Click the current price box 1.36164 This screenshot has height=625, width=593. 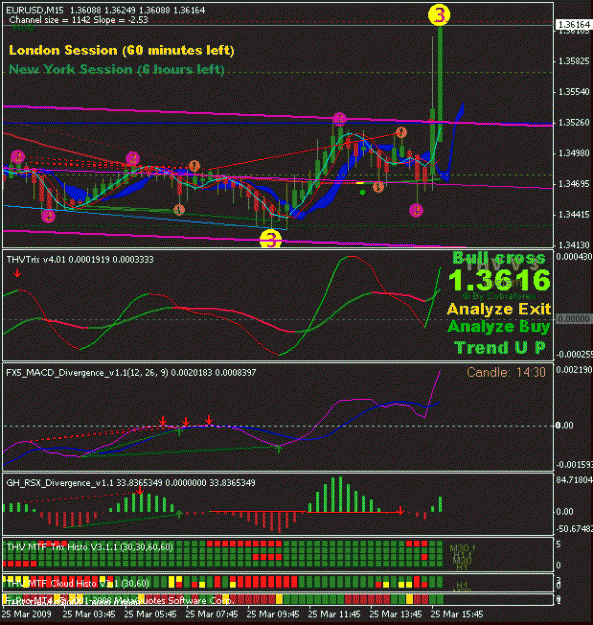573,25
